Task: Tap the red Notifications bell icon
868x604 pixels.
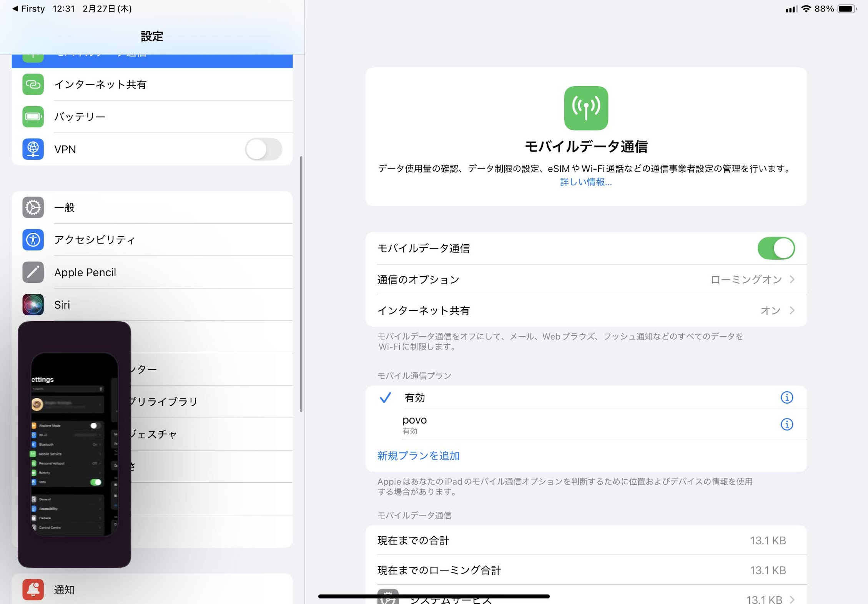Action: click(x=33, y=589)
